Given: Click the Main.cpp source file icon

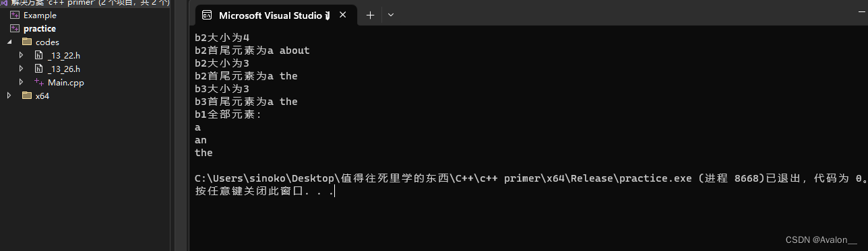Looking at the screenshot, I should (39, 82).
